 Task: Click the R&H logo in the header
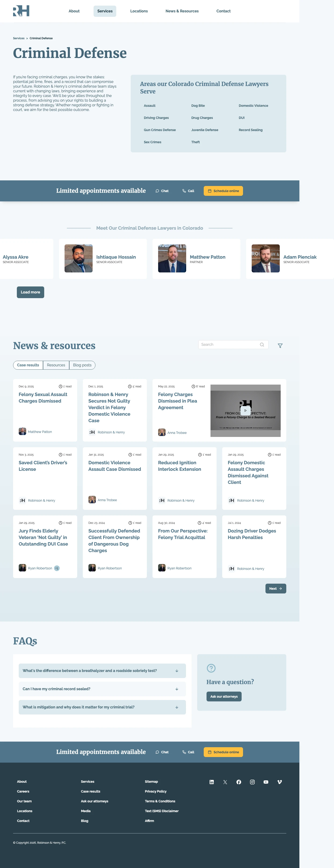point(21,11)
